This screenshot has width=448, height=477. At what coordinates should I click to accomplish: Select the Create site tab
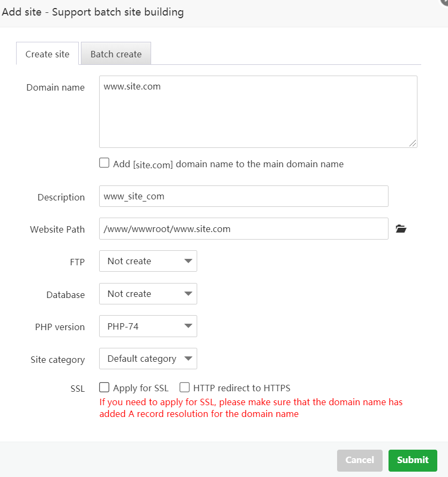47,54
